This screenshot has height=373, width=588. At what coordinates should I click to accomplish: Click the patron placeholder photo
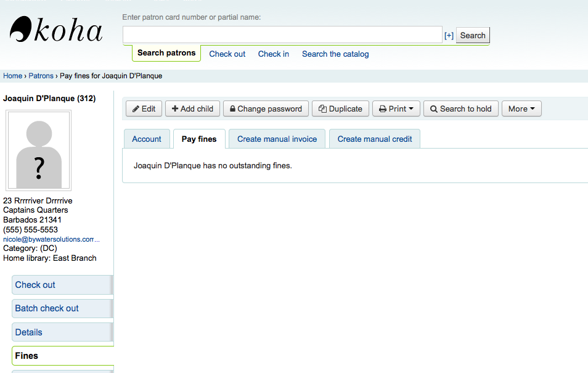click(39, 150)
